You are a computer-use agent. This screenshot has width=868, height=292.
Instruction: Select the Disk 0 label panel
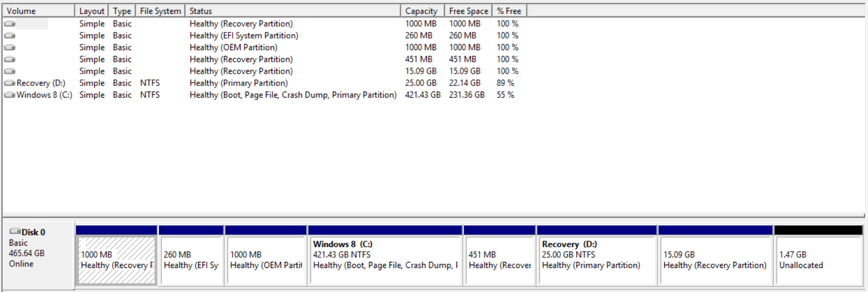39,255
